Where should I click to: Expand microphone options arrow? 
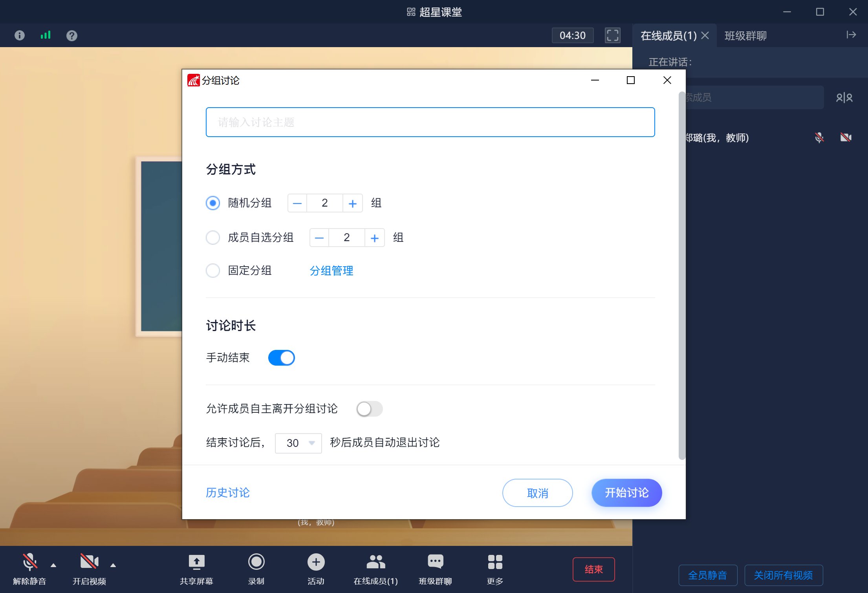53,566
